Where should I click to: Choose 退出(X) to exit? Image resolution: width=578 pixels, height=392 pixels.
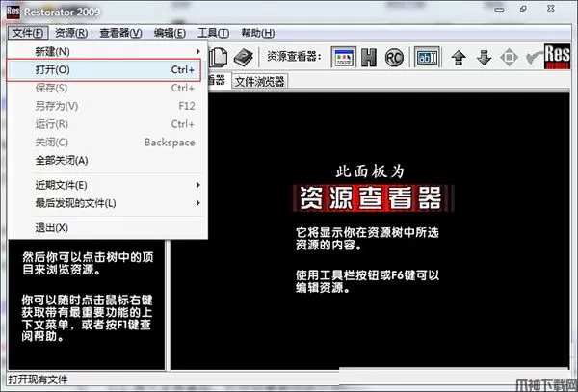click(x=107, y=227)
